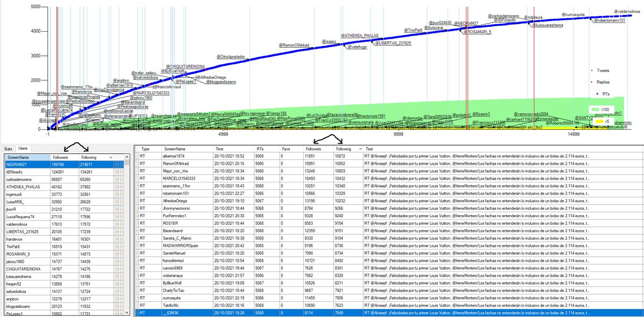Select PuriFernndez1 row in tweets table

click(390, 215)
